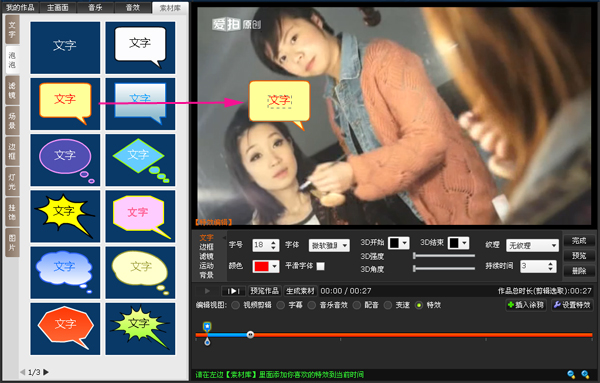Click 生成素材 button
Screen dimensions: 600x383
coord(300,291)
